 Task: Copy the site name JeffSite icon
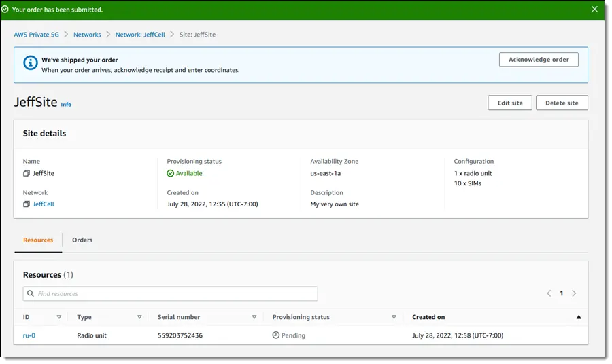pos(26,173)
